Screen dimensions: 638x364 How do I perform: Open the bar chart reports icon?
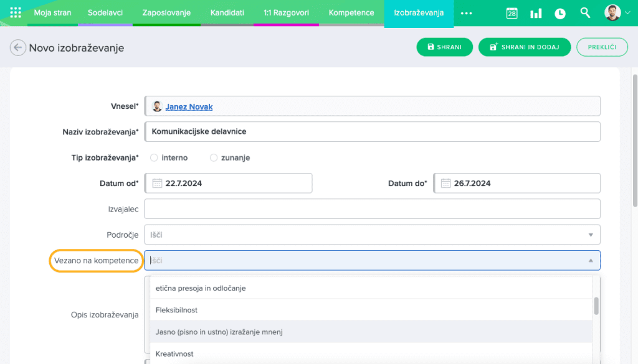pyautogui.click(x=536, y=13)
